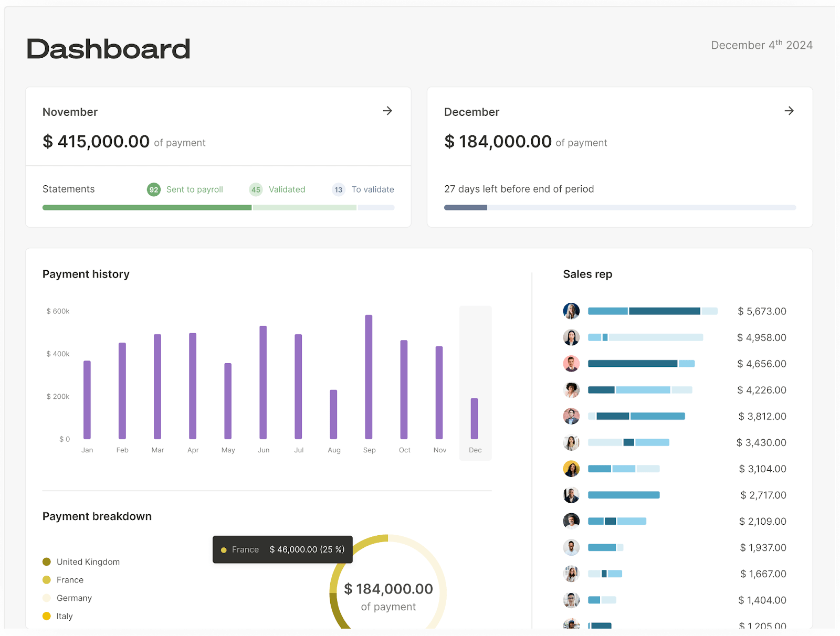840x636 pixels.
Task: Select the second sales rep's profile picture
Action: 571,337
